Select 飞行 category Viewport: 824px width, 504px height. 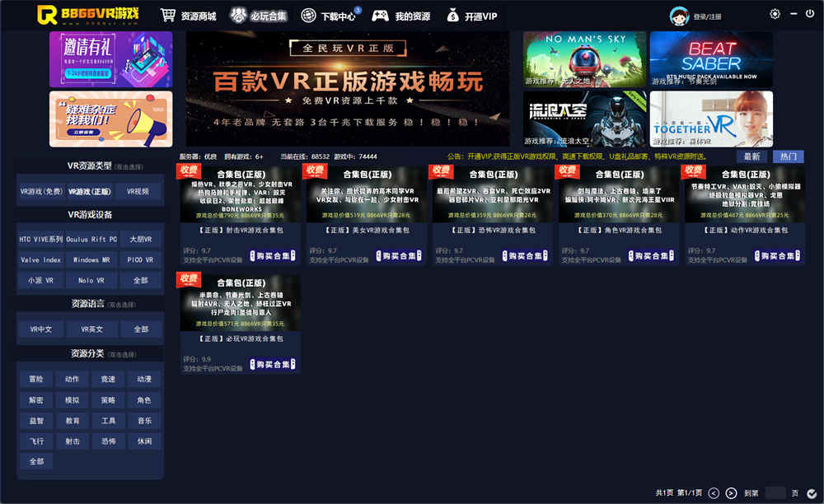pyautogui.click(x=36, y=441)
